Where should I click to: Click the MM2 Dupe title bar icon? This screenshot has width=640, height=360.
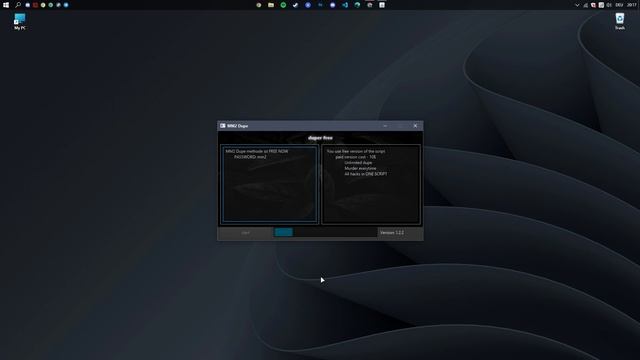click(222, 126)
